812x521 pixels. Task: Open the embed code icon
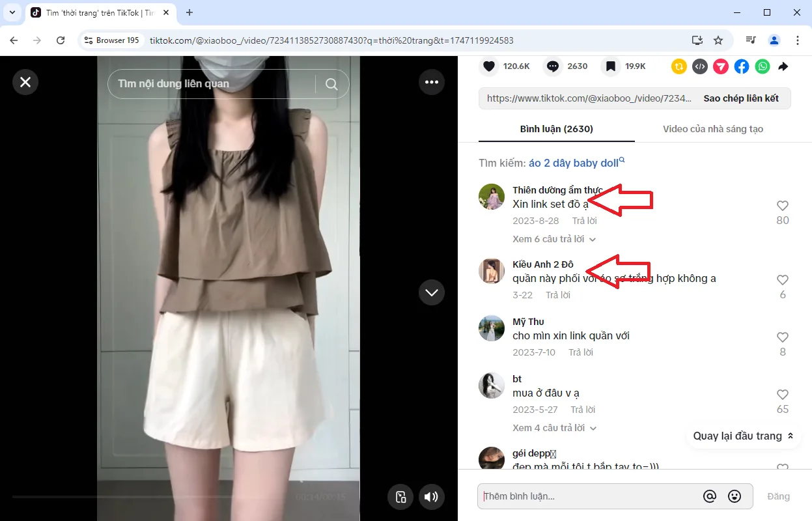699,66
